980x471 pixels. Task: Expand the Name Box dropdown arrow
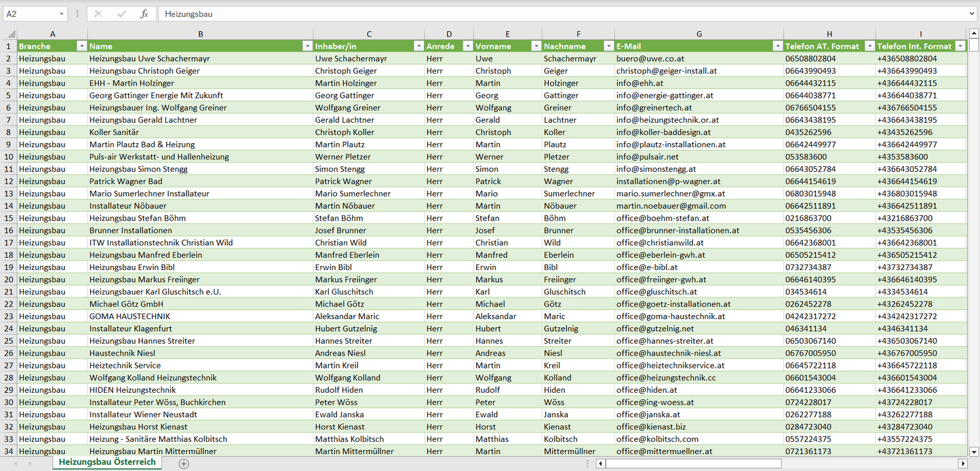point(62,14)
